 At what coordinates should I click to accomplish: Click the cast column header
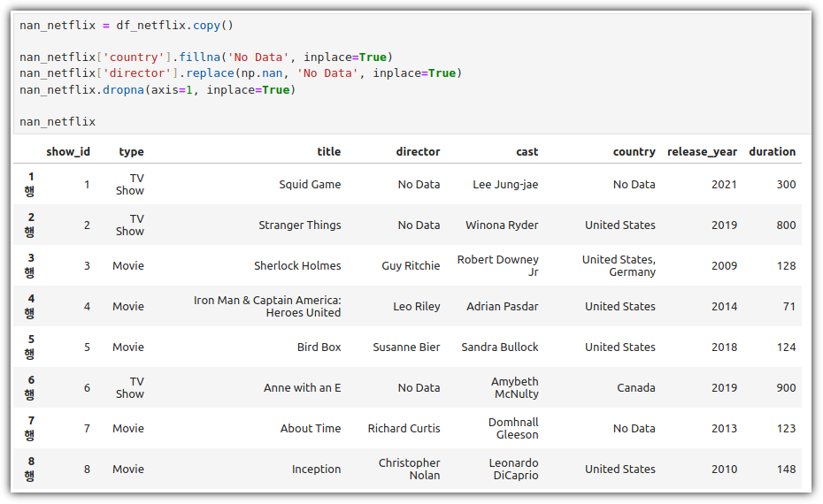click(527, 151)
